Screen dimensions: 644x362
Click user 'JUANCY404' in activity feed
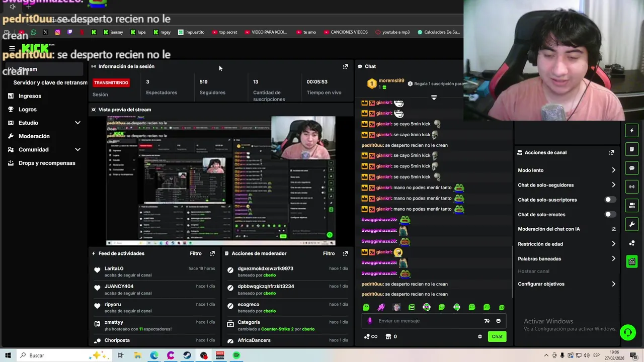click(x=119, y=286)
